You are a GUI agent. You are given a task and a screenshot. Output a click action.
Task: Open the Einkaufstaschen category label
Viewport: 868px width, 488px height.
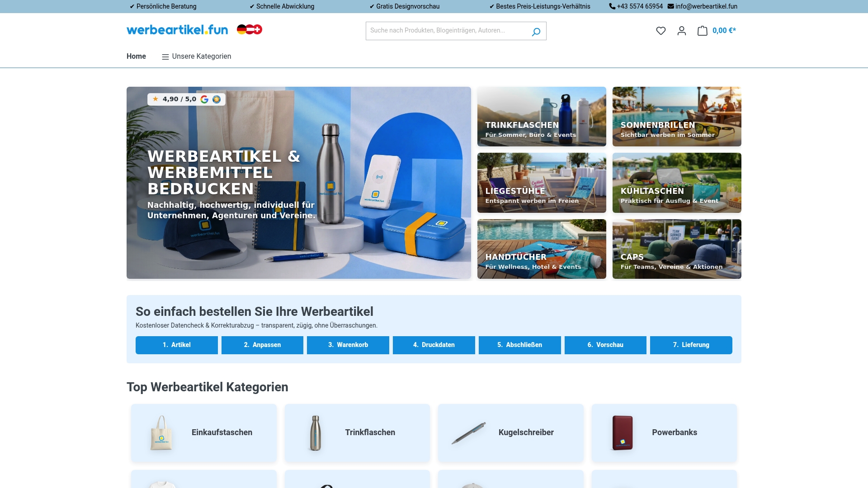222,432
